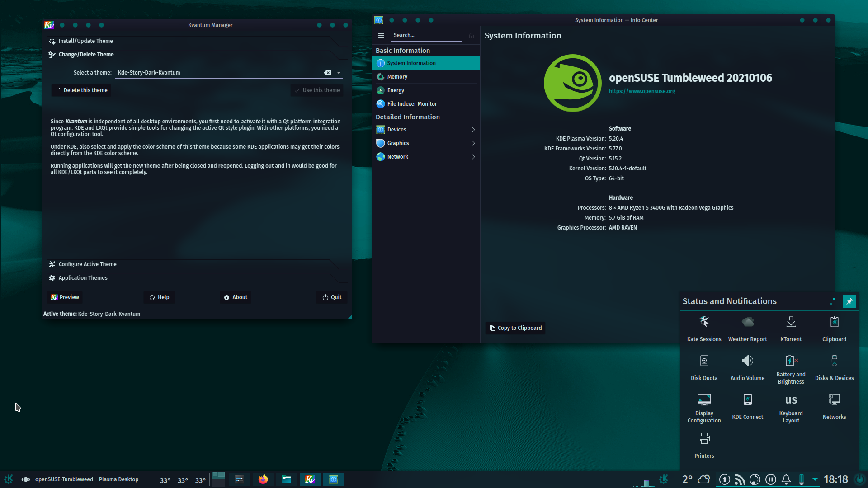Toggle pin on Status and Notifications popup
This screenshot has height=488, width=868.
(849, 301)
